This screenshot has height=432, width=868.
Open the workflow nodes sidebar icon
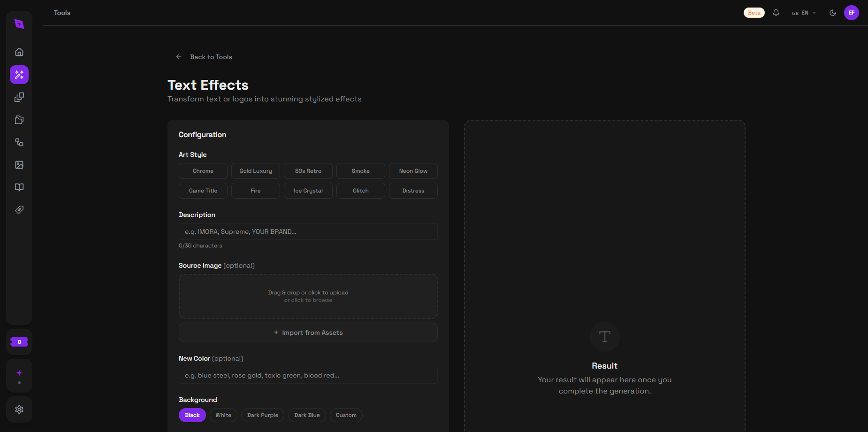point(19,142)
